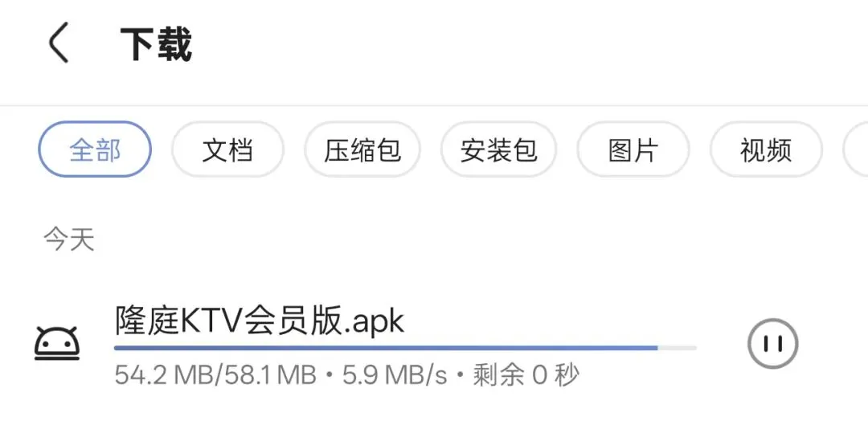Click the 下载 page title
This screenshot has width=868, height=425.
point(156,43)
